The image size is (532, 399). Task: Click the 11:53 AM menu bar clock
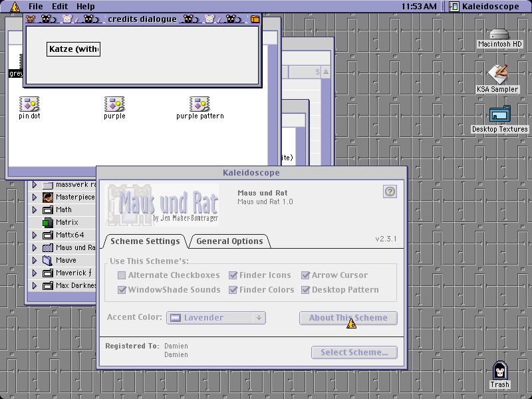click(419, 7)
